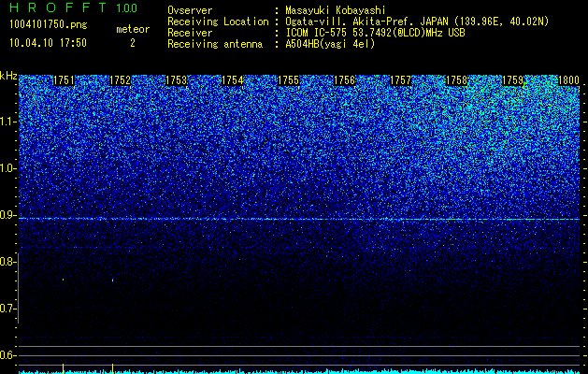This screenshot has height=374, width=588.
Task: Click the meteor echo dot near 1752
Action: 112,280
